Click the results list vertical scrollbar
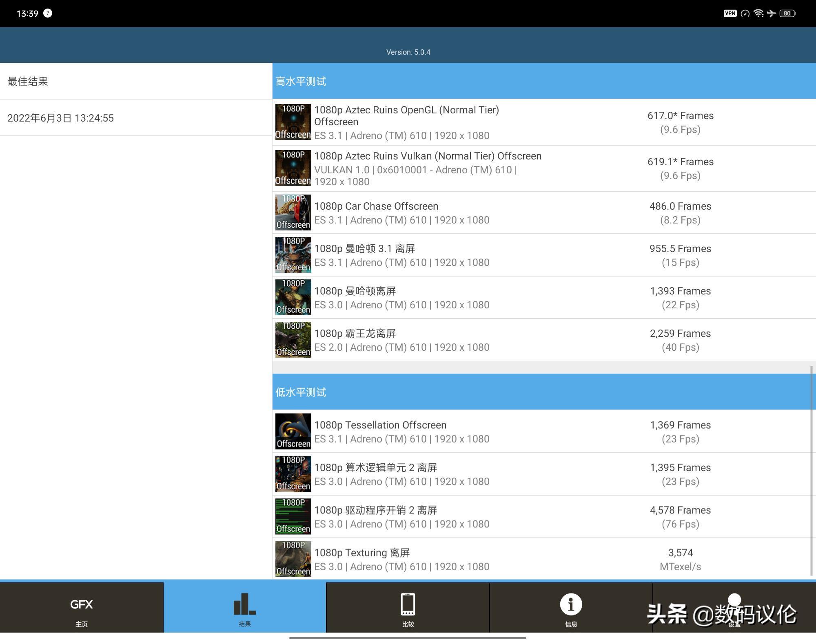 click(x=811, y=469)
